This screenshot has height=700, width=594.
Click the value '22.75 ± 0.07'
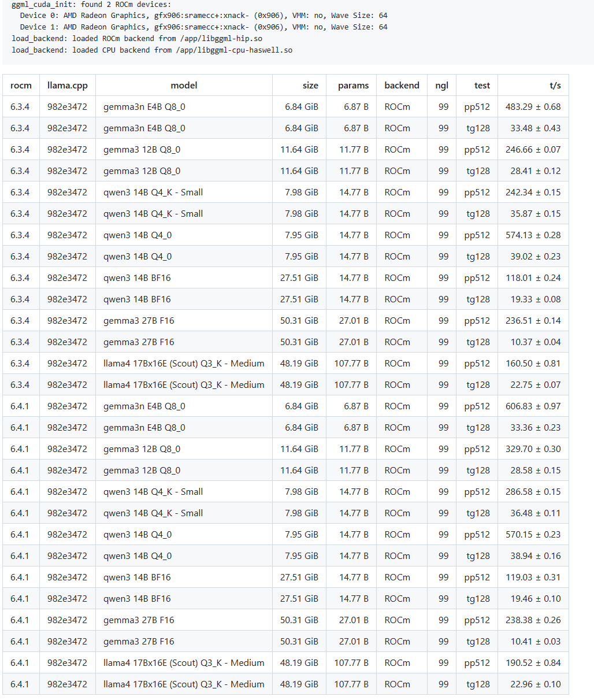[535, 385]
